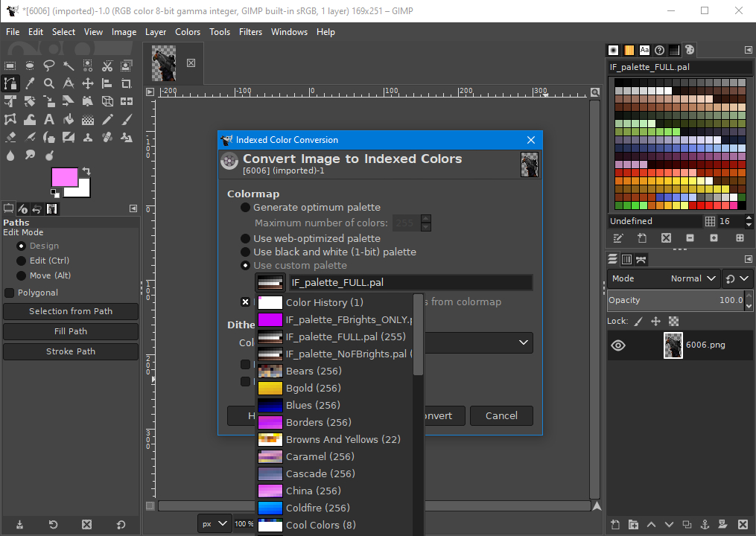Select the Free Select lasso tool
The height and width of the screenshot is (536, 756).
click(x=48, y=66)
